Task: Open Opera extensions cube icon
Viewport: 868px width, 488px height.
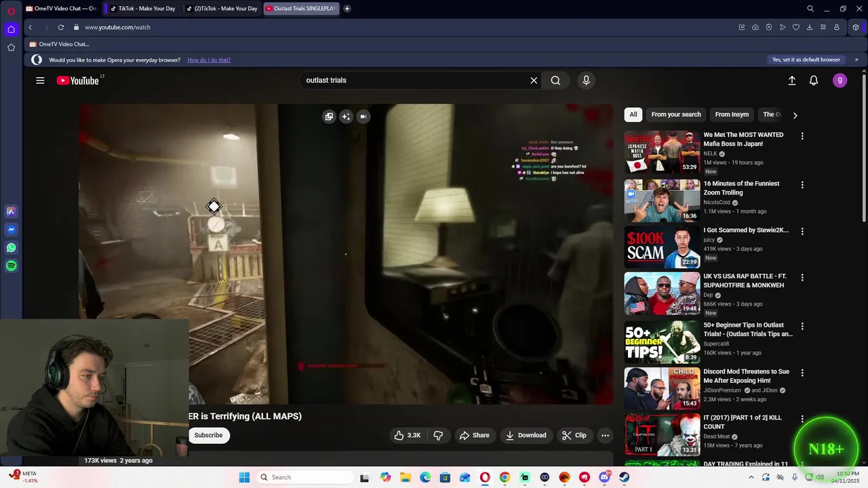Action: tap(856, 27)
